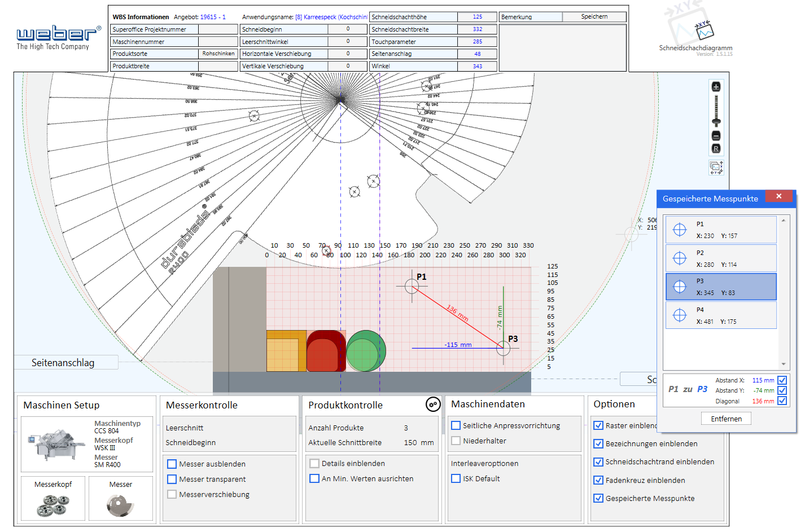Click the Winkel value 343
The image size is (805, 532).
[x=478, y=66]
